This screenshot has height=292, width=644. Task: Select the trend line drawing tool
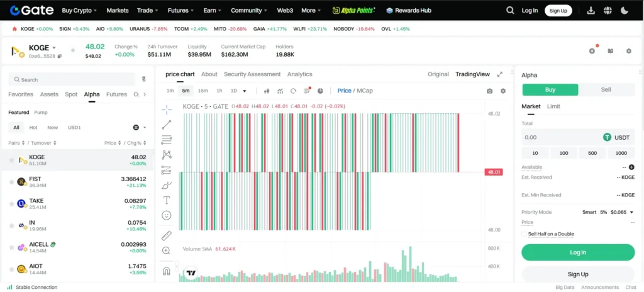coord(167,124)
